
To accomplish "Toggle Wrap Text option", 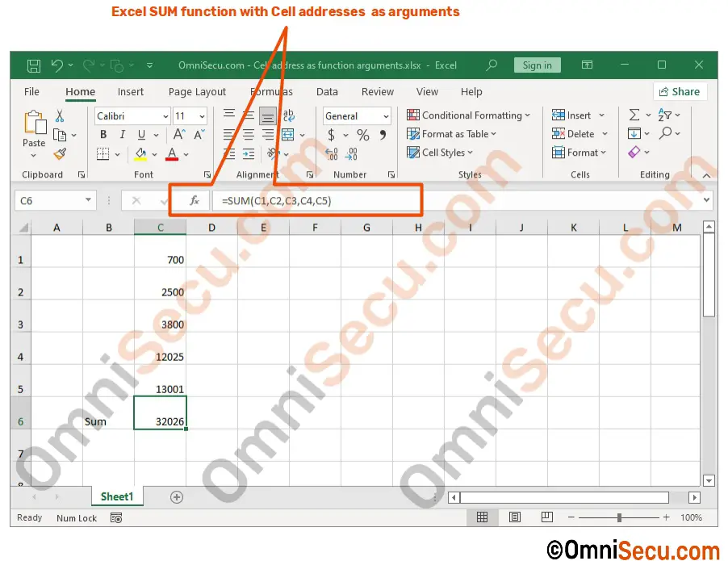I will pos(288,115).
